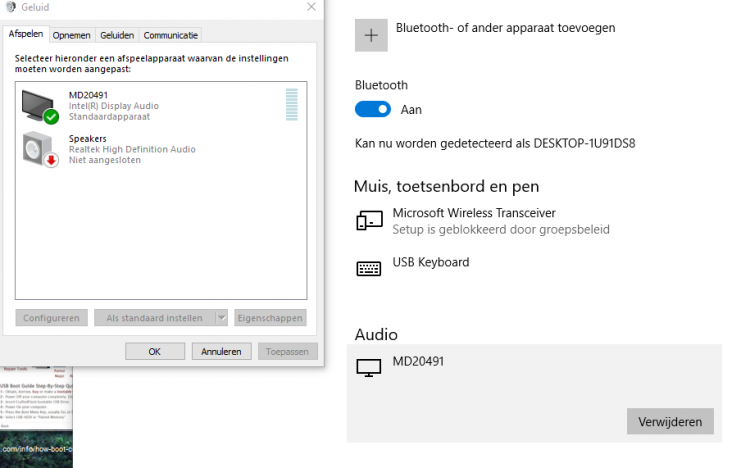Click Bluetooth- of ander apparaat toevoegen label
The width and height of the screenshot is (750, 468).
pyautogui.click(x=505, y=28)
